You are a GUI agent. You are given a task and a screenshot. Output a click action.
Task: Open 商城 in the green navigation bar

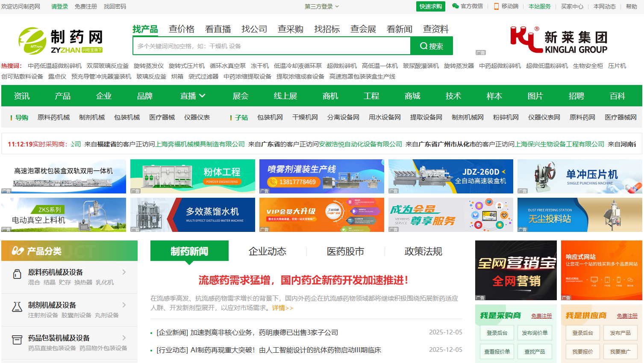(x=412, y=96)
